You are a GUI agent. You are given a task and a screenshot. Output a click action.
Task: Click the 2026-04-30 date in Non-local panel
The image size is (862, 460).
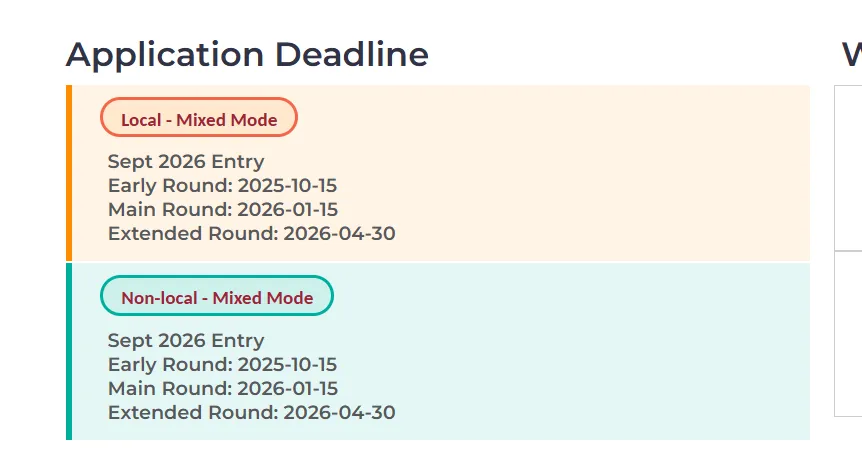pos(339,413)
